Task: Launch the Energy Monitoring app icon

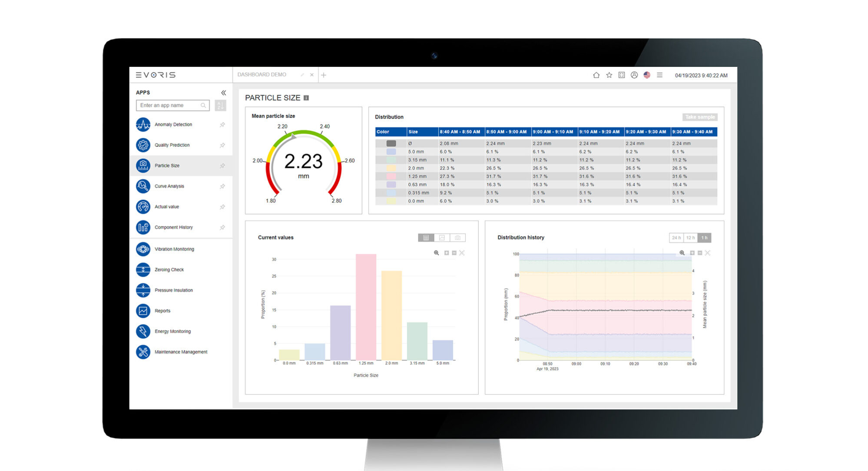Action: click(143, 331)
